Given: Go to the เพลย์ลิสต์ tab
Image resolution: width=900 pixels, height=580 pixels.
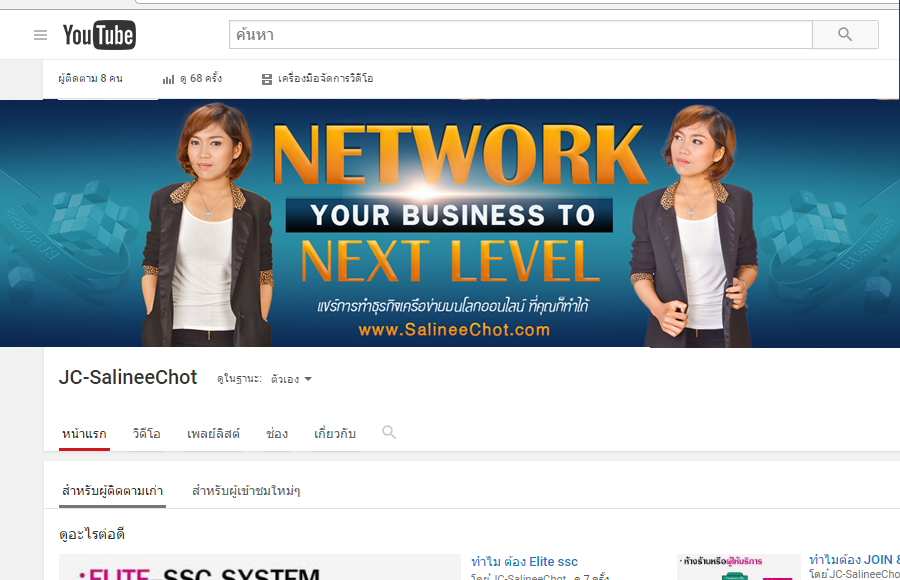Looking at the screenshot, I should coord(213,434).
